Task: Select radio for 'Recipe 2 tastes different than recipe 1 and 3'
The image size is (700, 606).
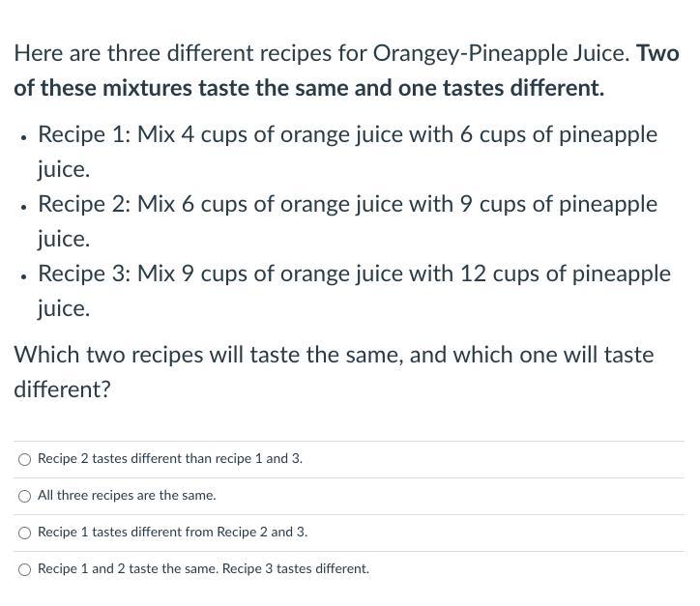Action: pyautogui.click(x=24, y=459)
